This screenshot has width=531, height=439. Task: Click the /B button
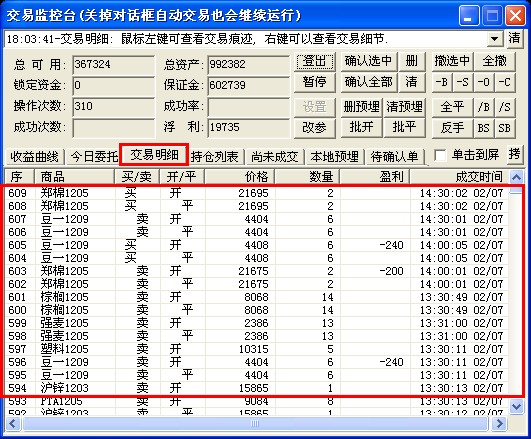[484, 107]
